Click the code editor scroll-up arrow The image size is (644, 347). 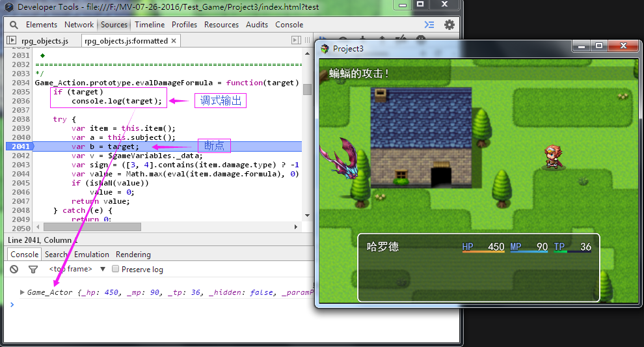point(307,53)
